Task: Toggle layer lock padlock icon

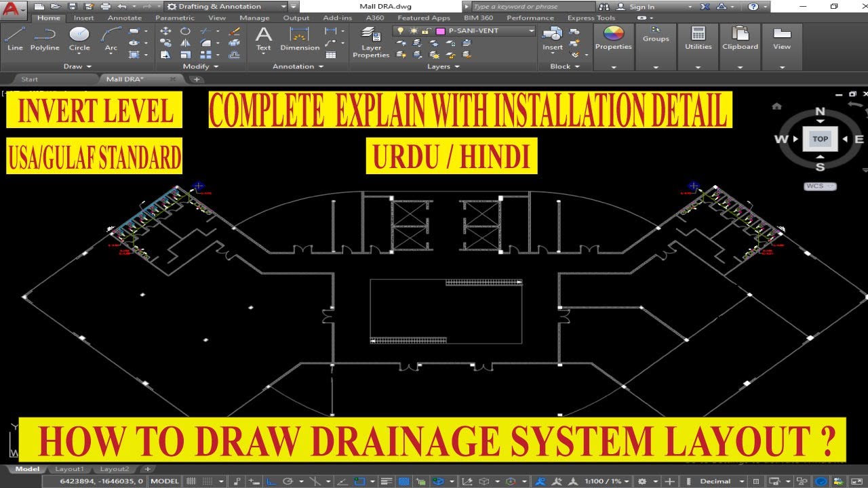Action: (425, 31)
